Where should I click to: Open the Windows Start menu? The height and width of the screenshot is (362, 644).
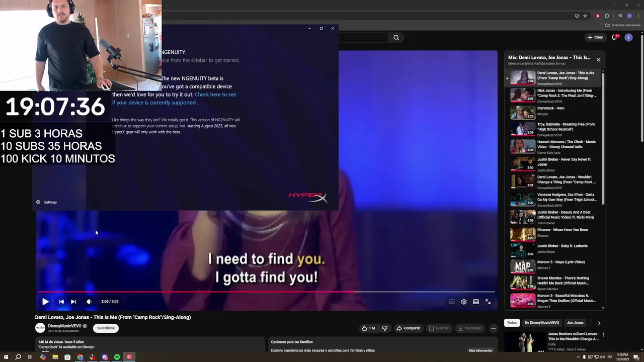(x=6, y=357)
